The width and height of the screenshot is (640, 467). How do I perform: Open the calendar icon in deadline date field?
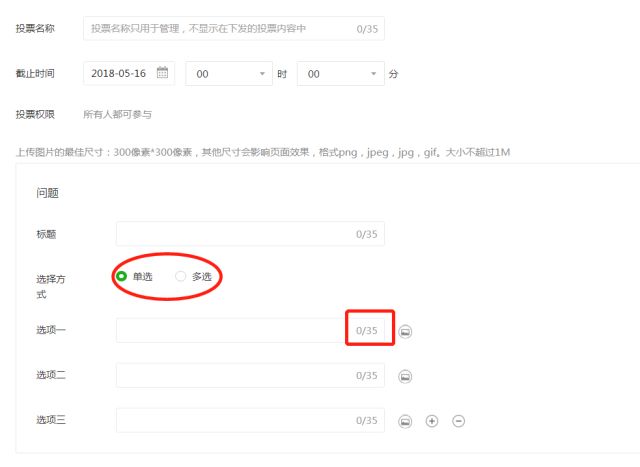pyautogui.click(x=162, y=73)
